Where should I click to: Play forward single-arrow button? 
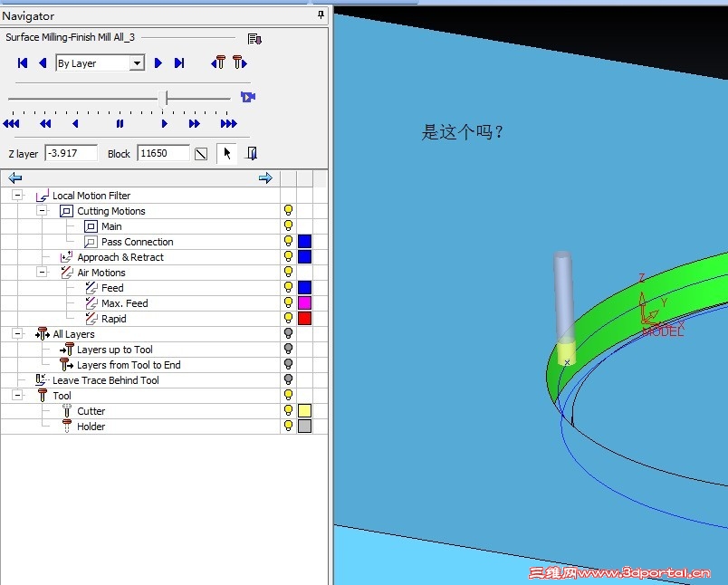coord(164,123)
